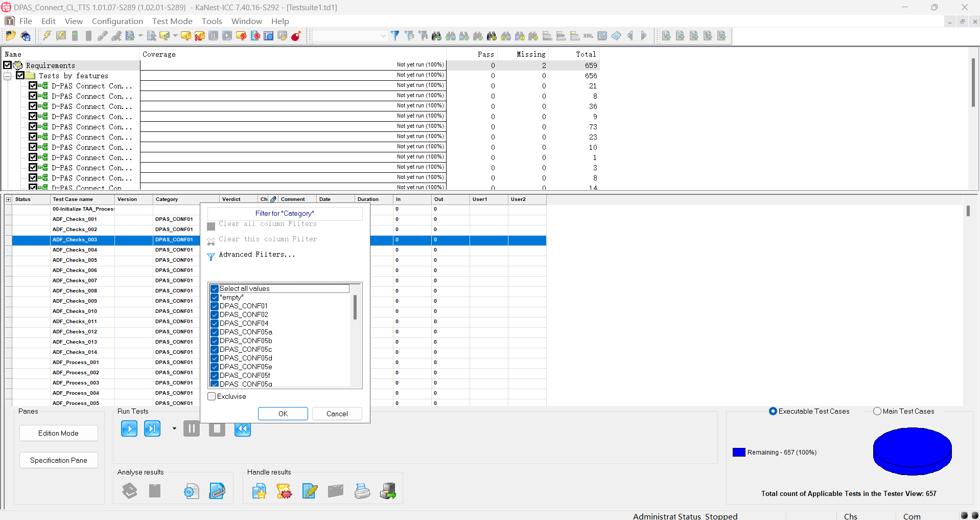980x520 pixels.
Task: Untick DPAS_CONF02 in the filter list
Action: click(215, 315)
